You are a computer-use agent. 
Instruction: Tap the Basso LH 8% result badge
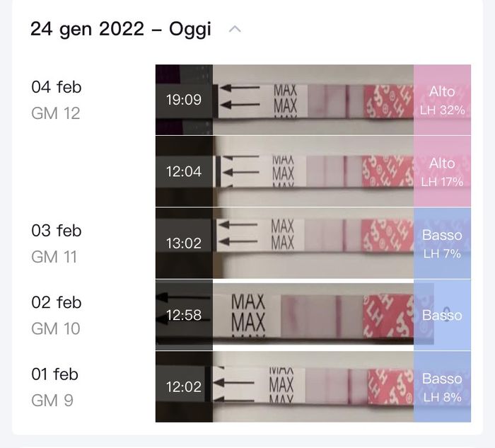click(442, 386)
